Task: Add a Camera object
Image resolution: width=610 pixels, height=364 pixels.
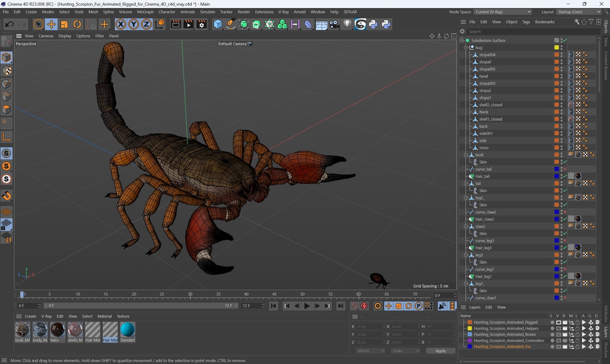Action: pyautogui.click(x=334, y=24)
